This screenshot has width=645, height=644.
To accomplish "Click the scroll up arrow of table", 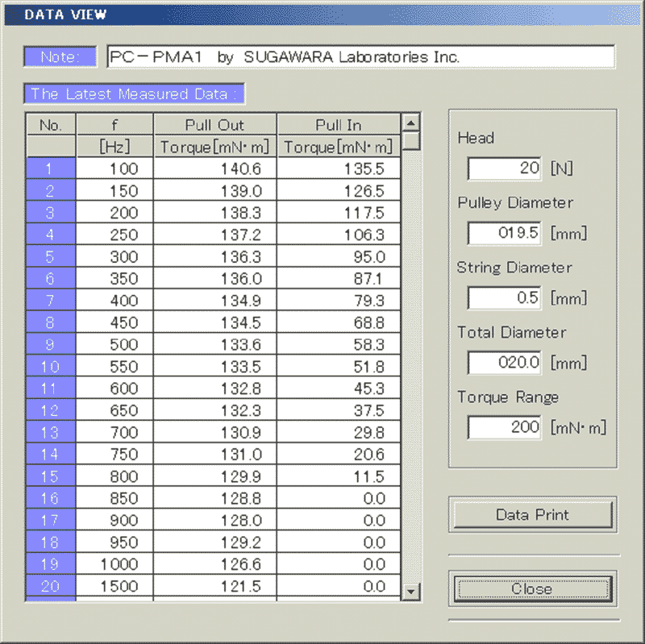I will click(x=411, y=123).
